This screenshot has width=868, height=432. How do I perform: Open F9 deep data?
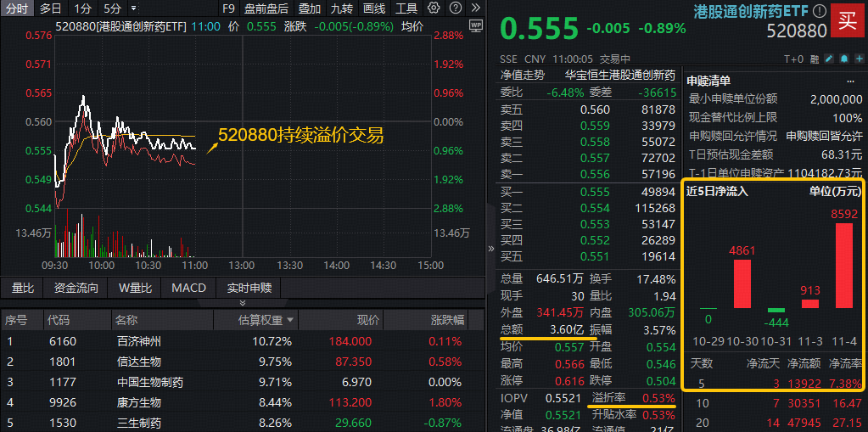227,8
